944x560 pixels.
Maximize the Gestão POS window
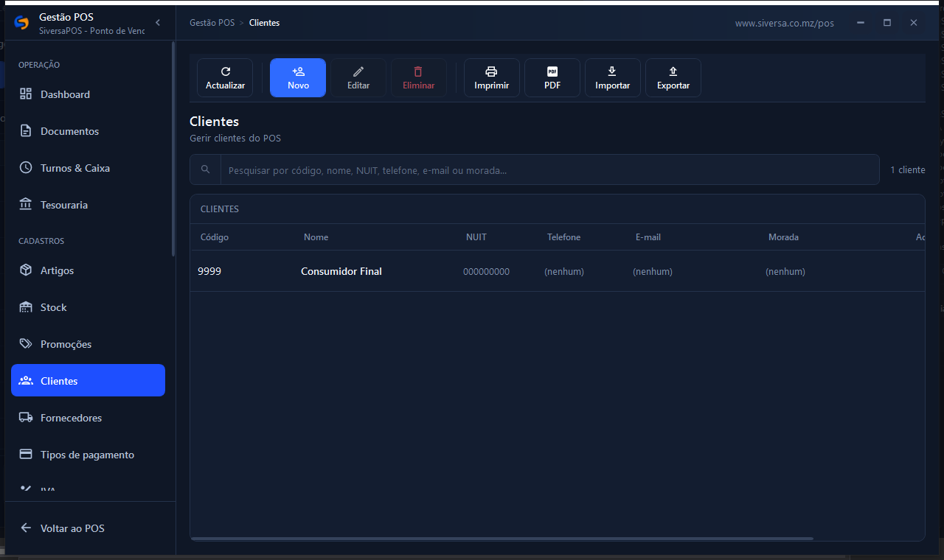[x=887, y=23]
